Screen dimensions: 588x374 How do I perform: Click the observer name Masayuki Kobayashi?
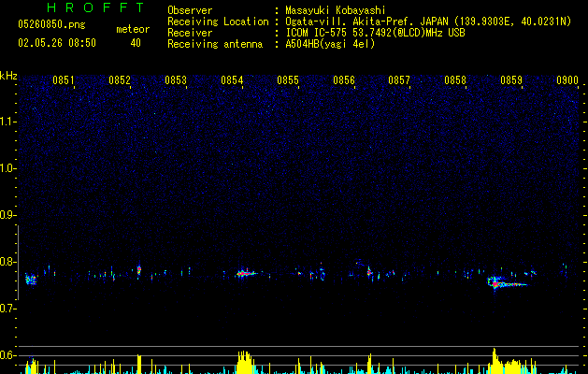336,10
